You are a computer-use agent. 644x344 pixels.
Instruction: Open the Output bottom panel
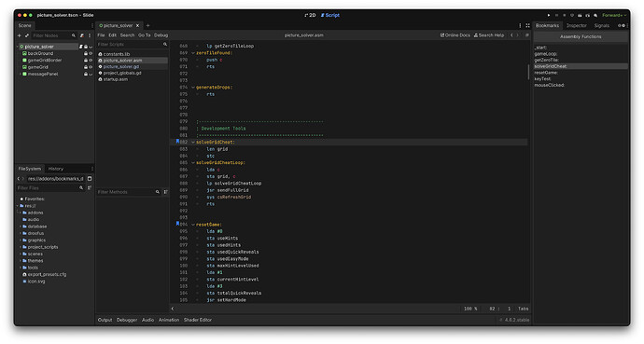pos(105,320)
